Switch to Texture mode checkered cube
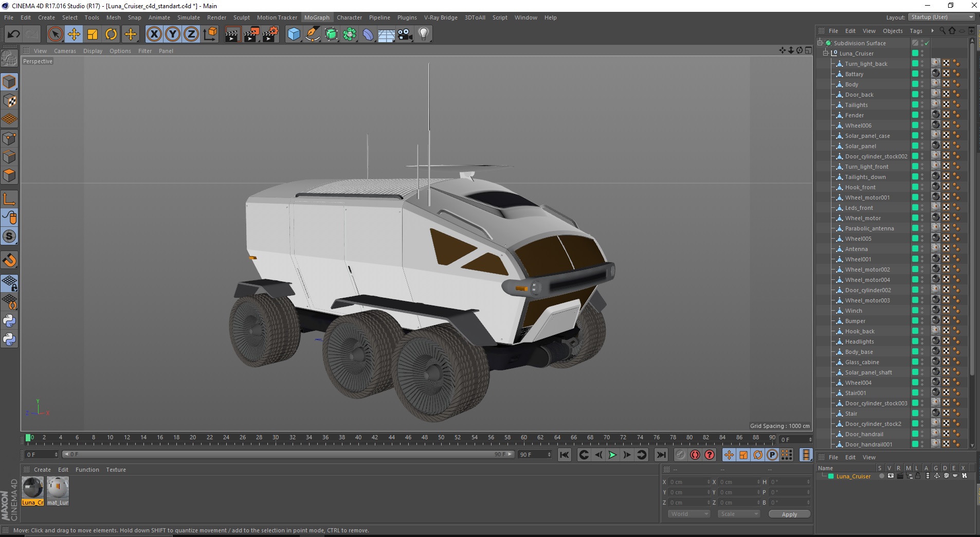The width and height of the screenshot is (980, 537). tap(9, 101)
